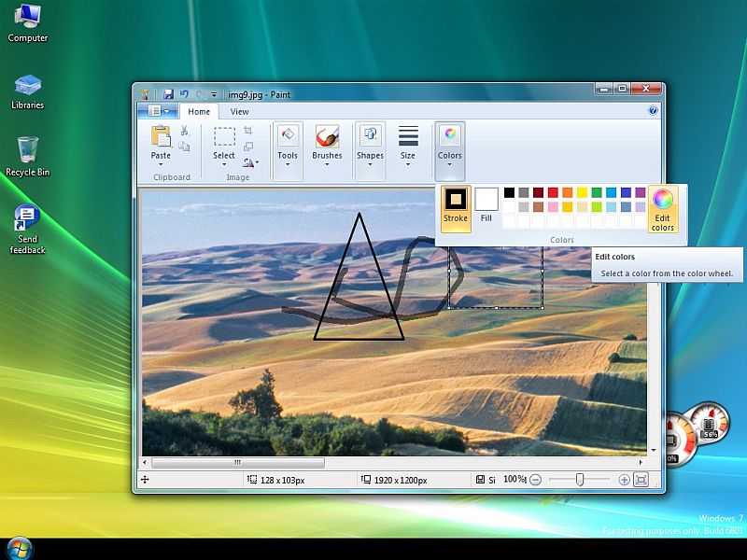Image resolution: width=747 pixels, height=560 pixels.
Task: Pick the gold color swatch
Action: [x=568, y=206]
